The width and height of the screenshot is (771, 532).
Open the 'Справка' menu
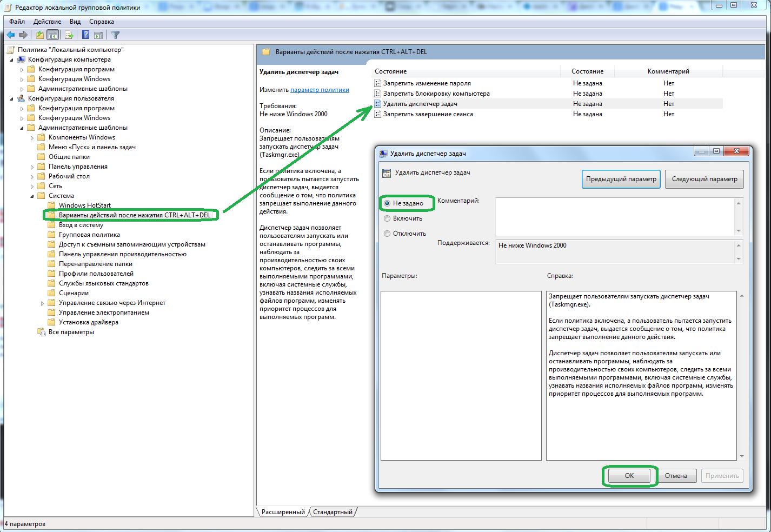click(102, 22)
